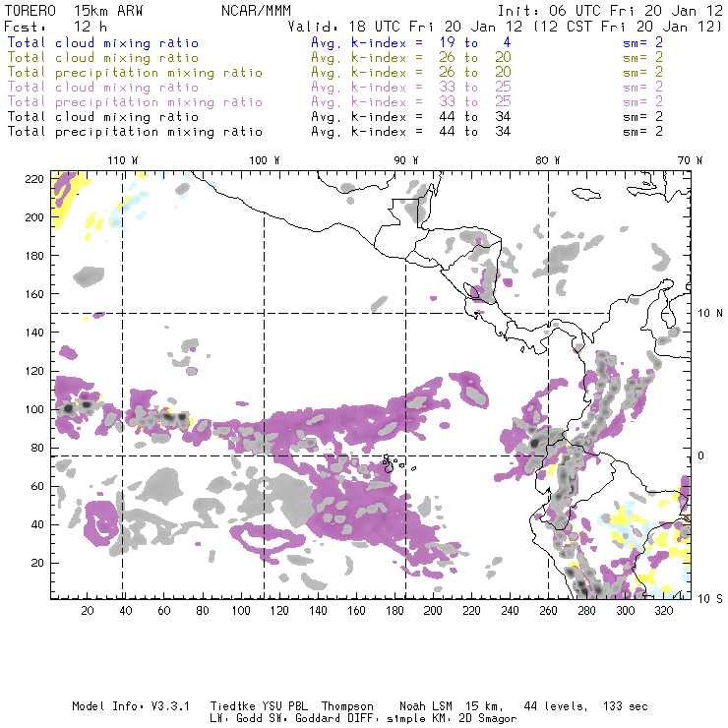Click the "15km ARW" header text
This screenshot has width=728, height=728.
pos(107,11)
